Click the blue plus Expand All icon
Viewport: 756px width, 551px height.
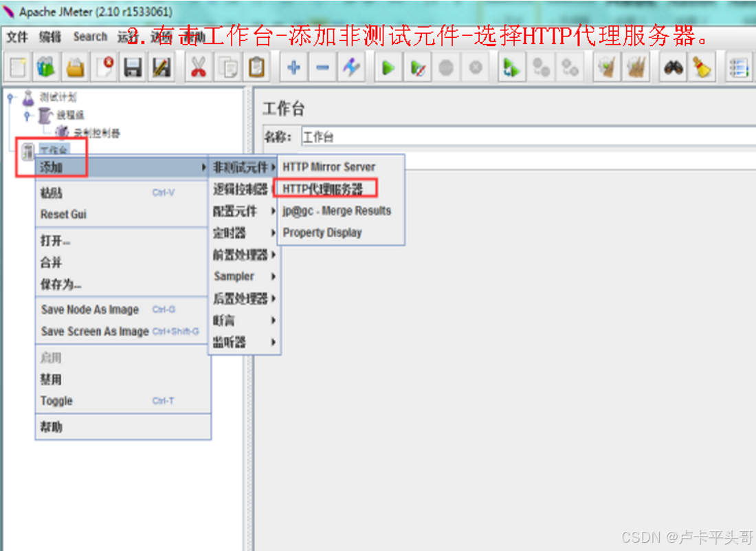tap(293, 67)
